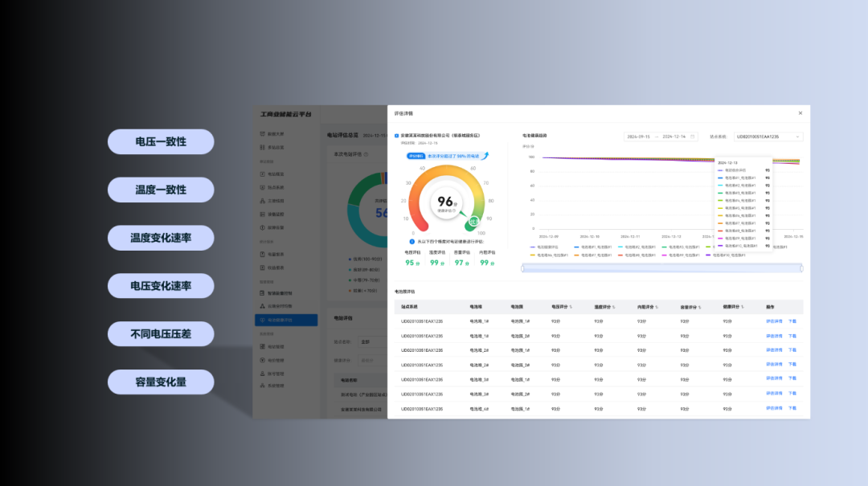The height and width of the screenshot is (486, 868).
Task: Toggle the dotted 电池健康评估 legend series
Action: click(547, 247)
